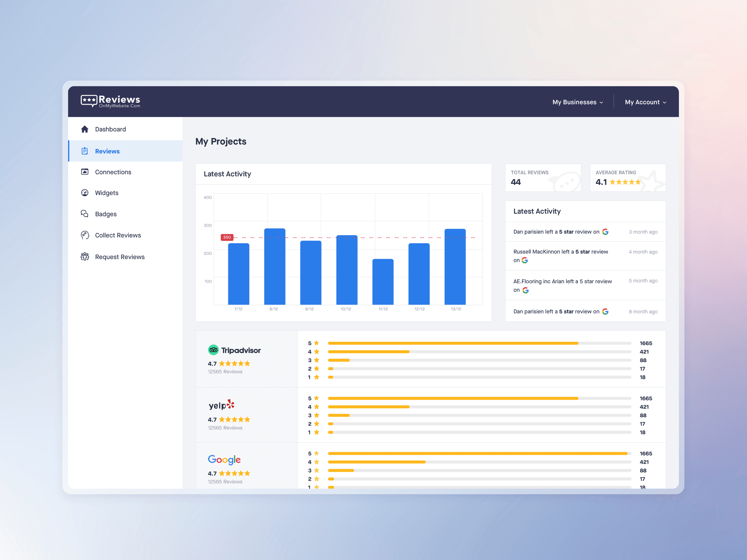Click the 12565 Reviews link under Tripadvisor
Image resolution: width=747 pixels, height=560 pixels.
coord(225,371)
